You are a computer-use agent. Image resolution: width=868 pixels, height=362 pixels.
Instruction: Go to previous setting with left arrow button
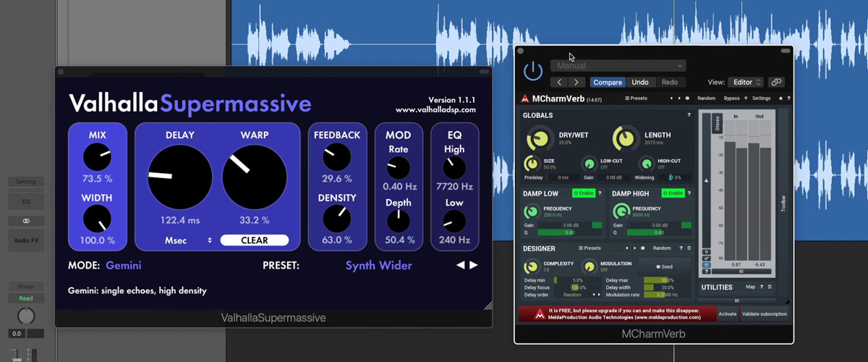point(559,83)
